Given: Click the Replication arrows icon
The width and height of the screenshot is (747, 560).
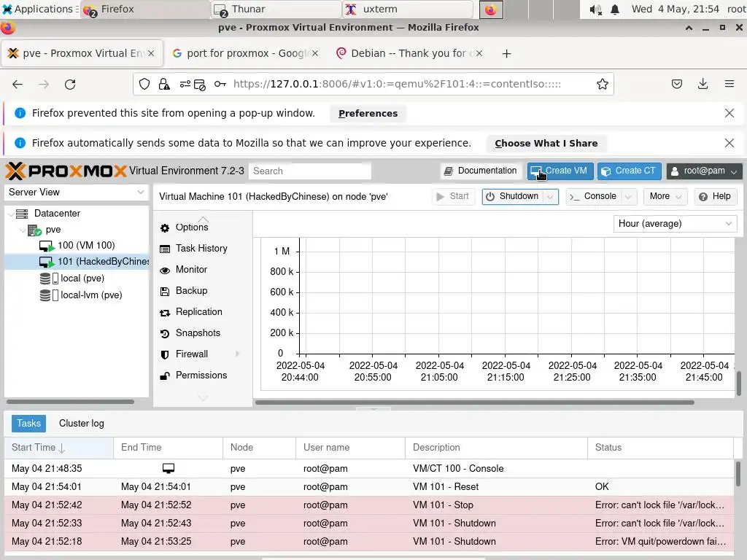Looking at the screenshot, I should point(165,312).
